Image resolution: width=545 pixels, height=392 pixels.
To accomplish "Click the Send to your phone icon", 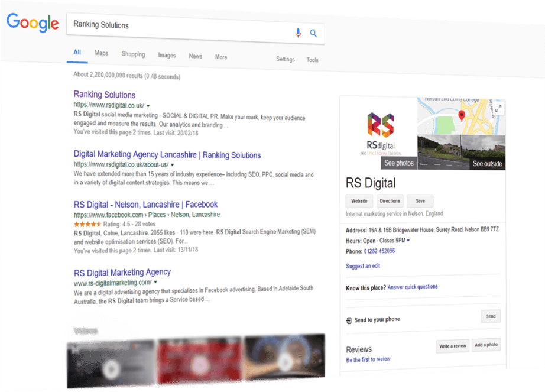I will (349, 320).
